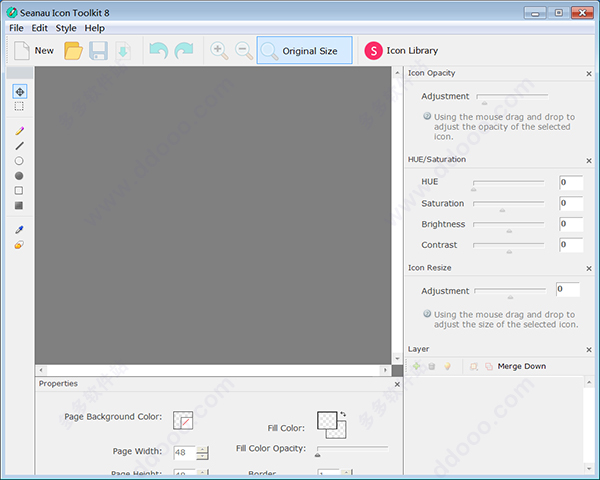Open the Edit menu

39,28
